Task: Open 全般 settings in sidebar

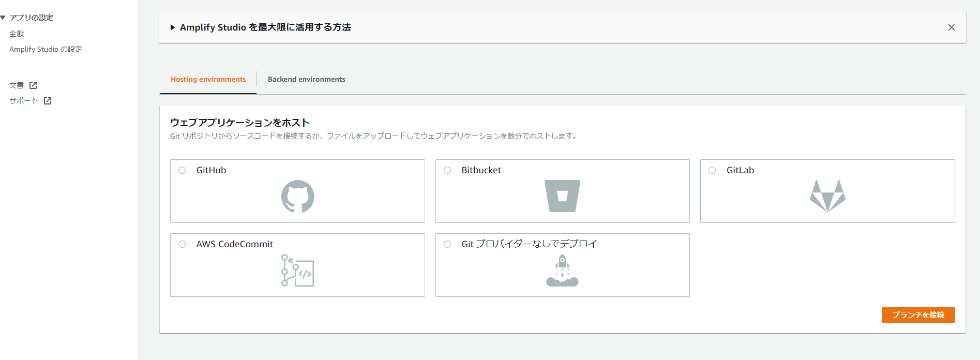Action: click(17, 34)
